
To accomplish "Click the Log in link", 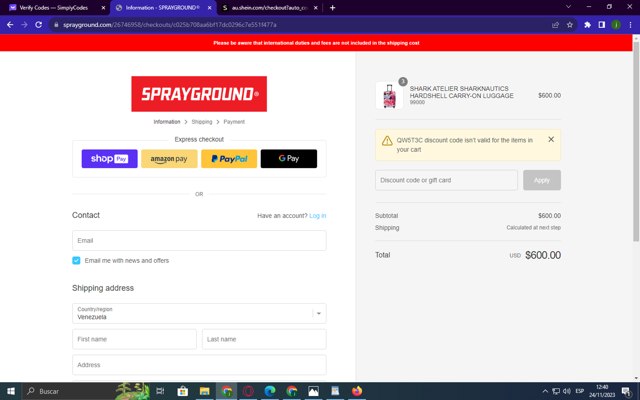I will tap(318, 216).
